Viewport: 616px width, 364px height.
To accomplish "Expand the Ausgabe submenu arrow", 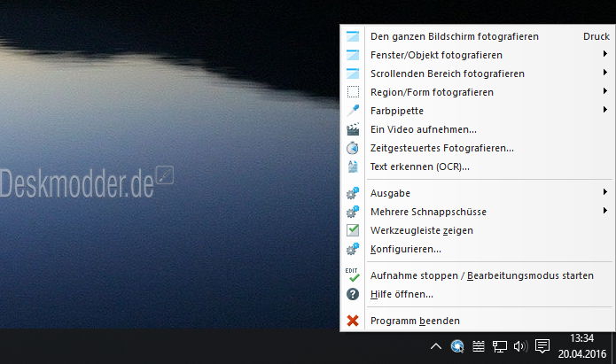I will point(605,192).
